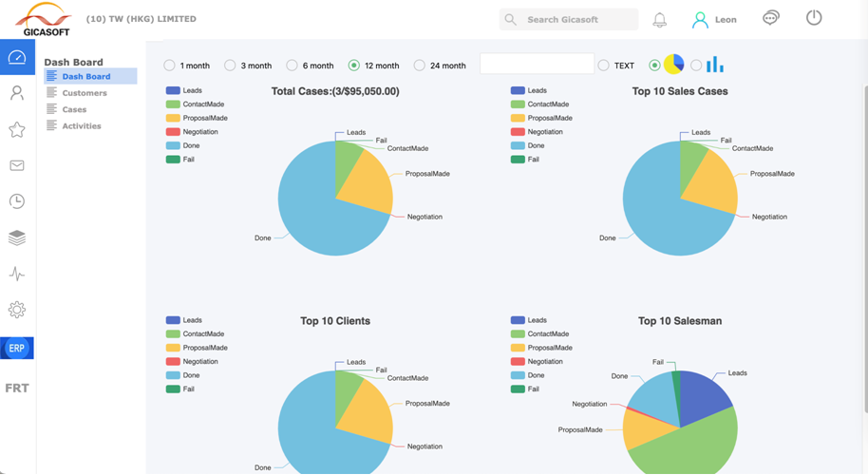The width and height of the screenshot is (868, 475).
Task: Open the dashboard gauge icon in sidebar
Action: (x=17, y=58)
